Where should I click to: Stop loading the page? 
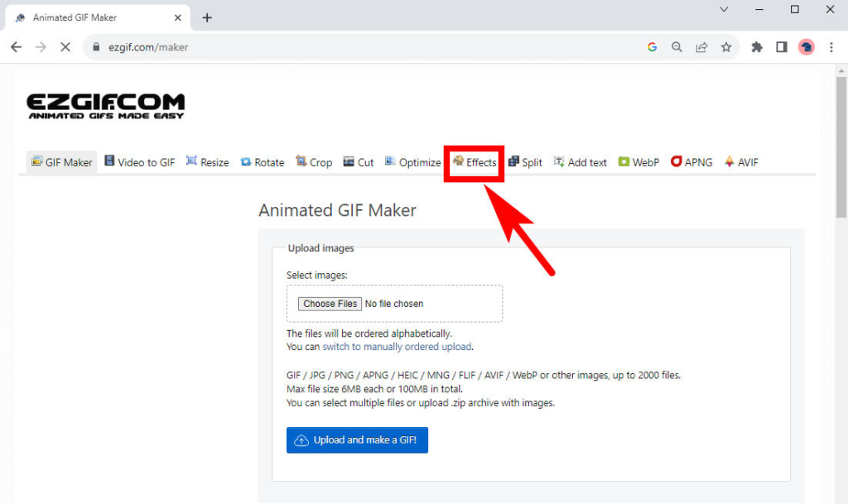[x=65, y=47]
